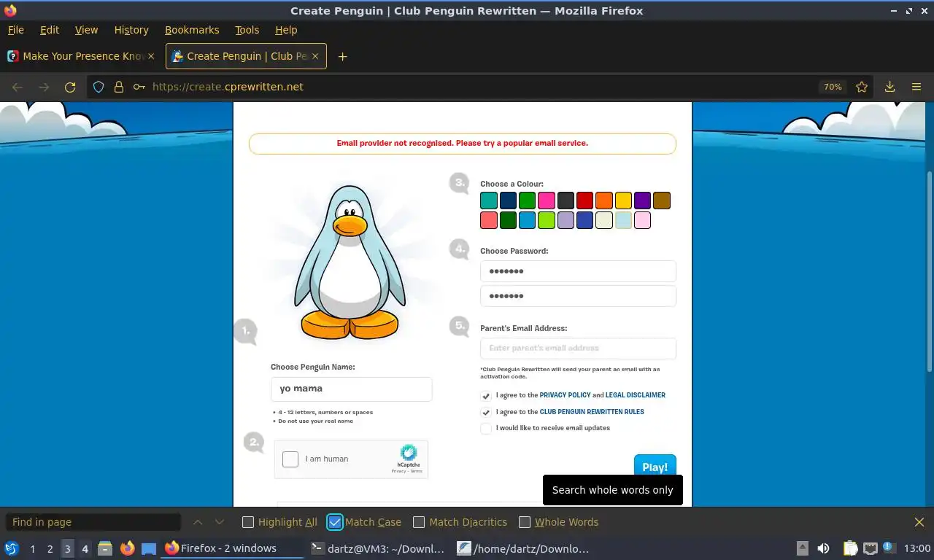This screenshot has width=934, height=560.
Task: Switch to workspace 2 in the pager
Action: [x=50, y=548]
